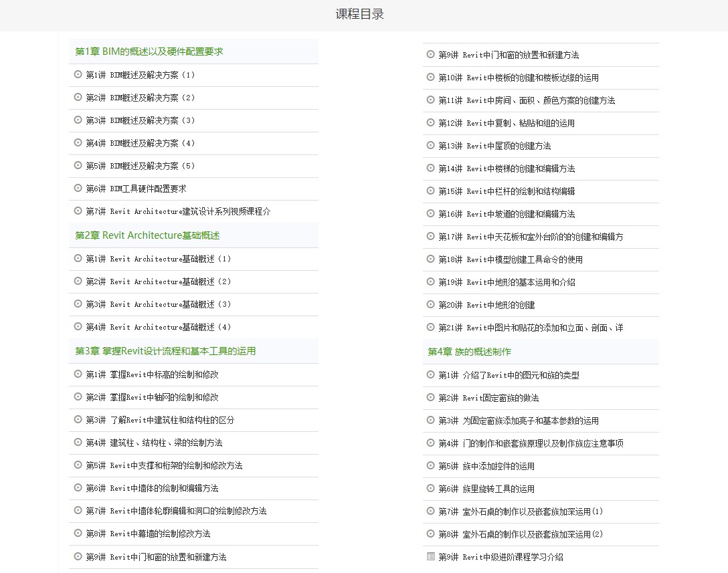This screenshot has width=728, height=573.
Task: Click play icon beside 第12讲 Revit中复制、粘贴和组的运用
Action: tap(430, 122)
